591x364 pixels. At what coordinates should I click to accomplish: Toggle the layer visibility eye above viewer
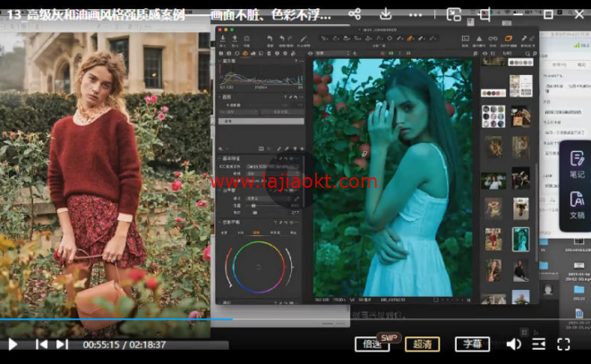[310, 54]
